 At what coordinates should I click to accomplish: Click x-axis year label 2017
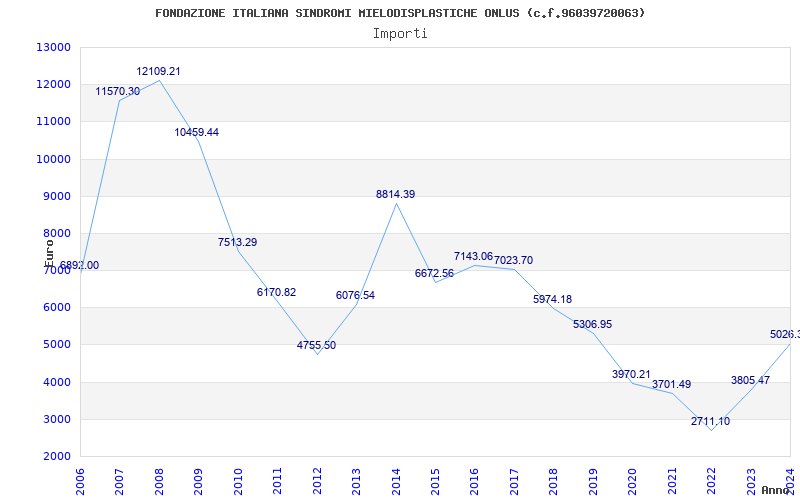(x=515, y=482)
